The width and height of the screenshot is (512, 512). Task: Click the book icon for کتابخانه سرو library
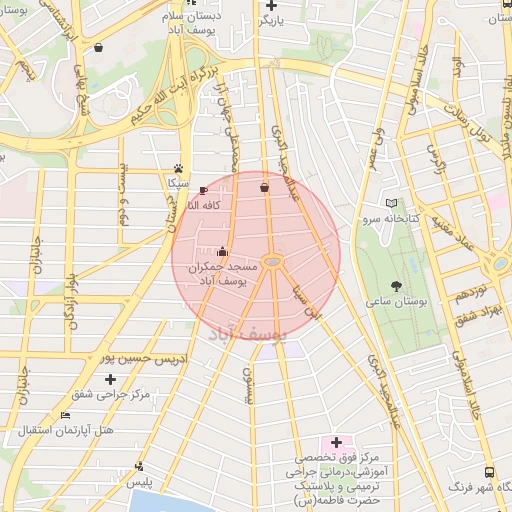[x=391, y=203]
